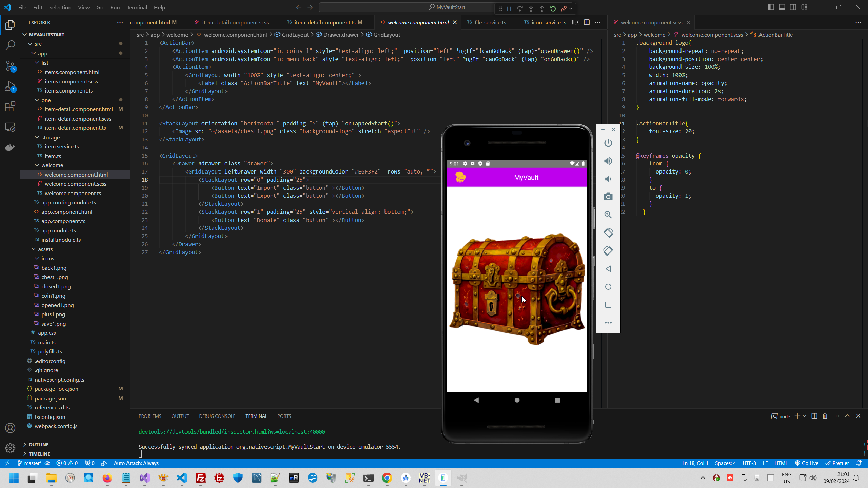868x488 pixels.
Task: Click the emulator power button
Action: coord(608,143)
